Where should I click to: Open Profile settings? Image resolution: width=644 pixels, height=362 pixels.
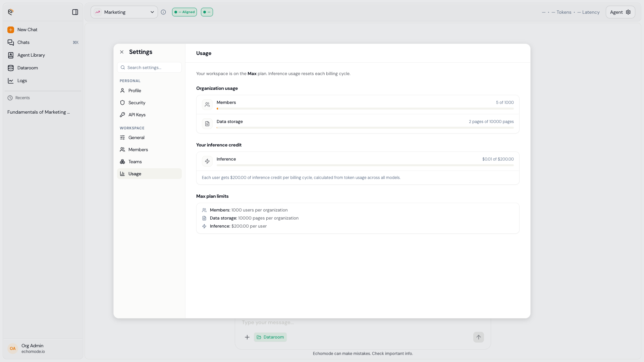[149, 91]
